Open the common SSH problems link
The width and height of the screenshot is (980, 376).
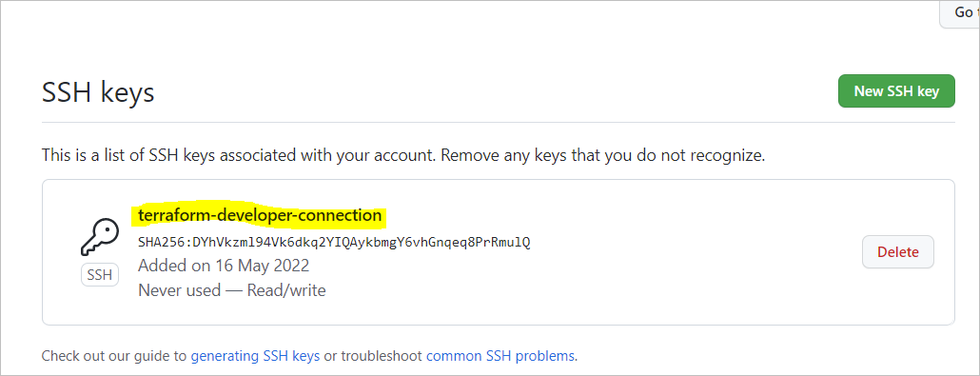(500, 357)
